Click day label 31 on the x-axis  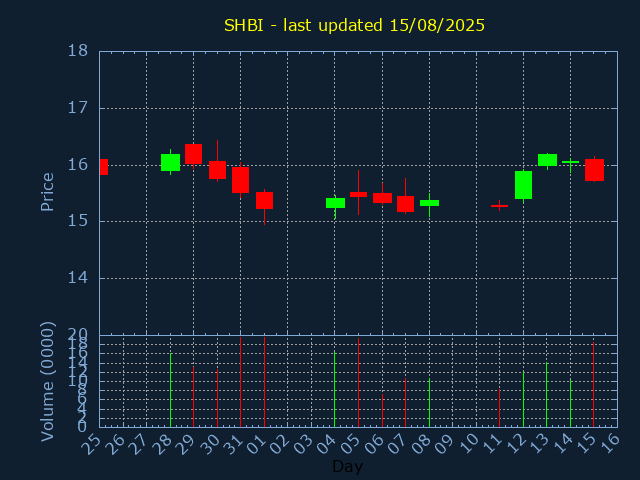click(x=232, y=444)
